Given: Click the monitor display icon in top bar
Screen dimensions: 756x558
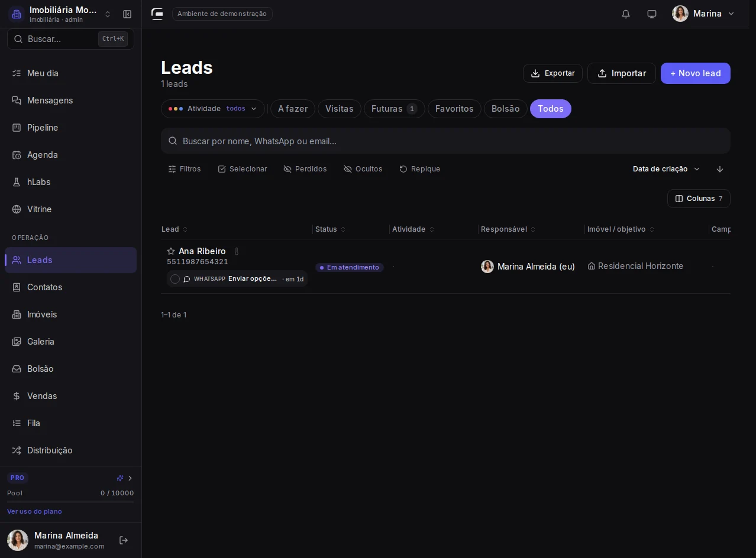Looking at the screenshot, I should (x=652, y=14).
